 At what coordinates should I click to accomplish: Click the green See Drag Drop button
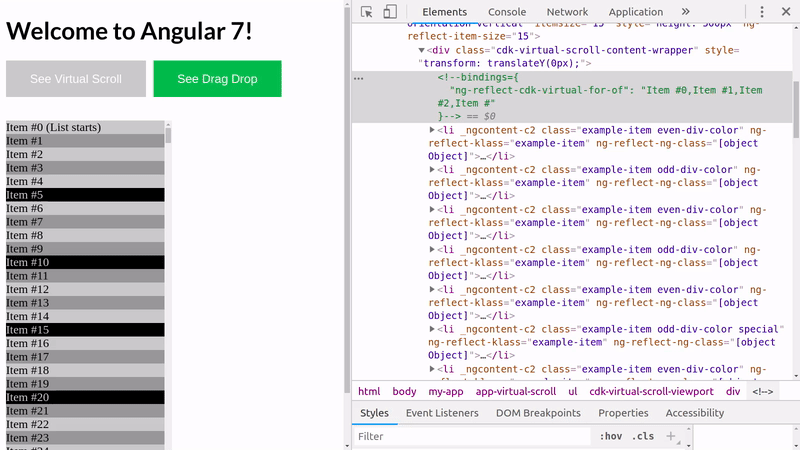coord(217,79)
